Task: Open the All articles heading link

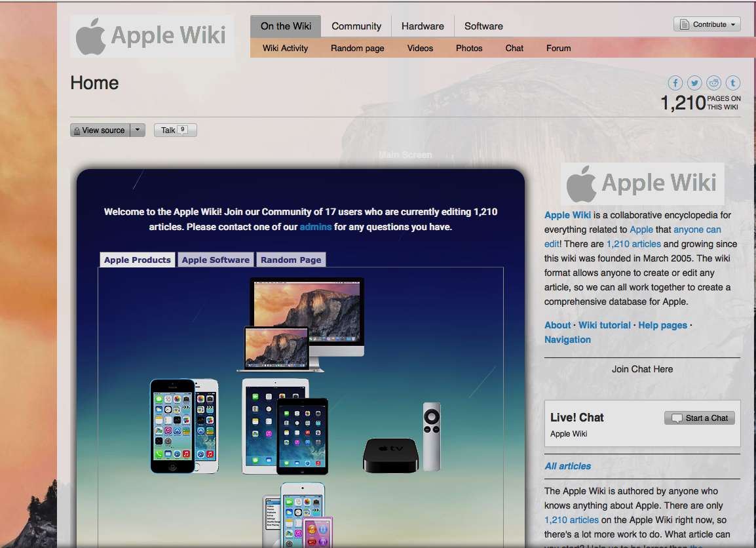Action: point(567,466)
